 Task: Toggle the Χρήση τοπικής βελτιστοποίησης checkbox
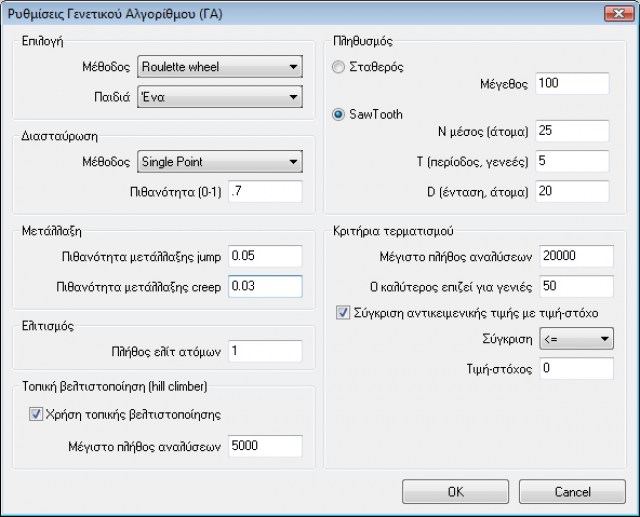37,414
